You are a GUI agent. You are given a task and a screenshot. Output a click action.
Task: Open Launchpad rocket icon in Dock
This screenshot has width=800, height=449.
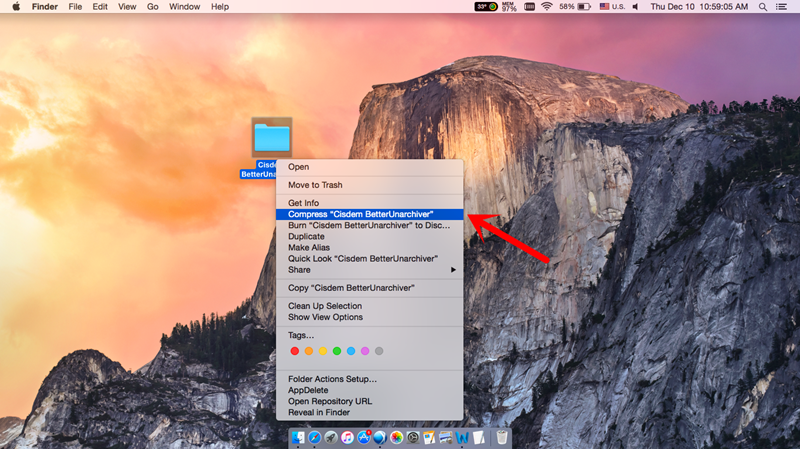tap(331, 437)
